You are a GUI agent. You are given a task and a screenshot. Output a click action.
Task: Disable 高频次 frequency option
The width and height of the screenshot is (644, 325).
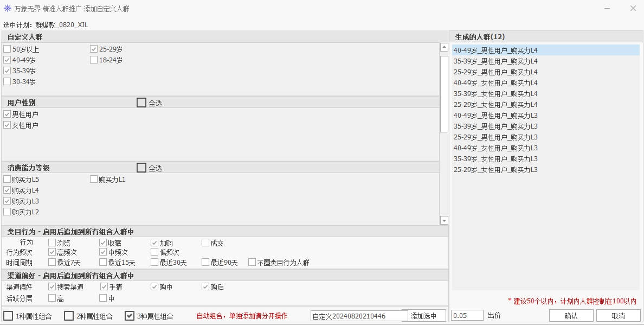click(52, 252)
